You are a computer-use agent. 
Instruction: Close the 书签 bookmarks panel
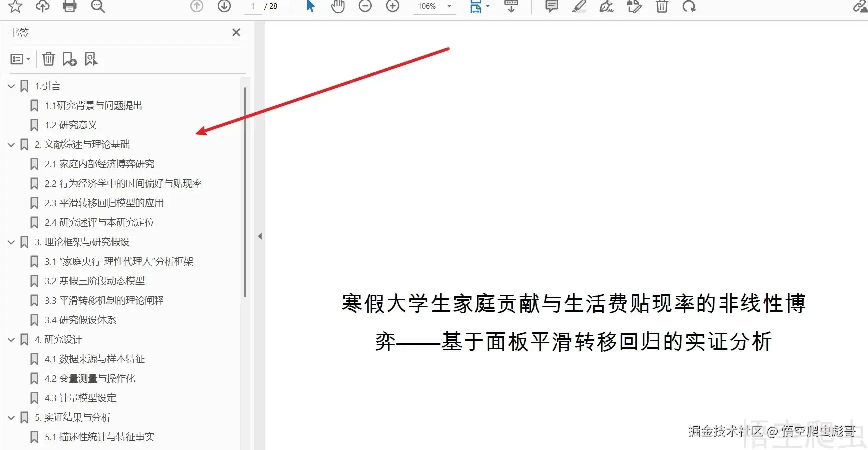(236, 32)
